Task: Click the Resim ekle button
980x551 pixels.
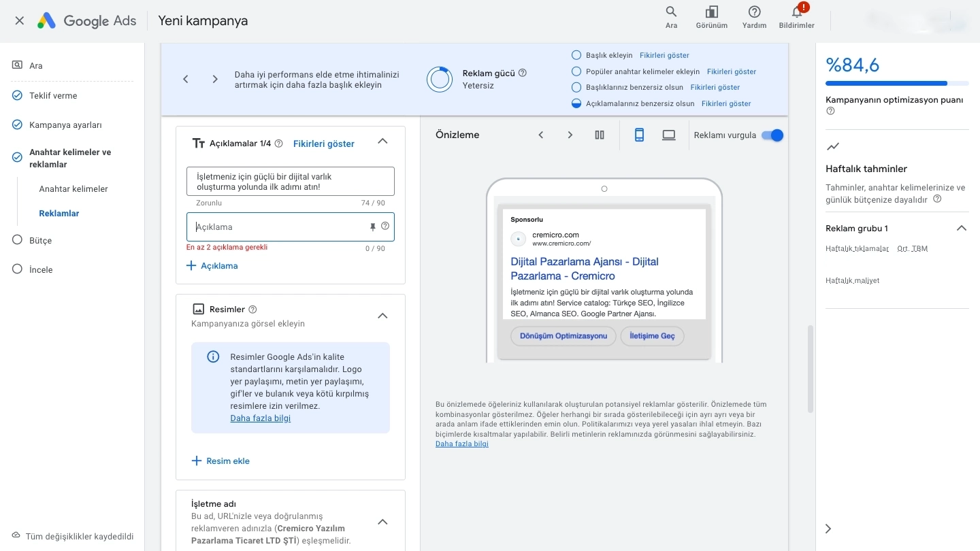Action: pyautogui.click(x=220, y=461)
